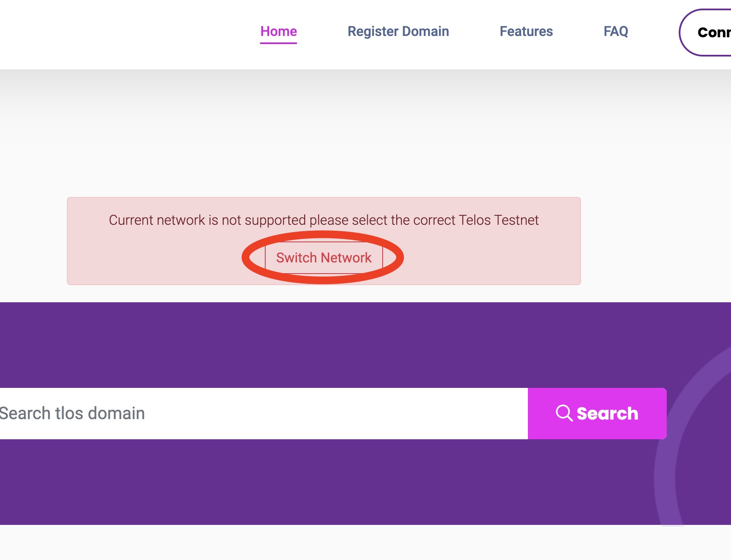Click the purple underline beneath Home

pos(279,43)
